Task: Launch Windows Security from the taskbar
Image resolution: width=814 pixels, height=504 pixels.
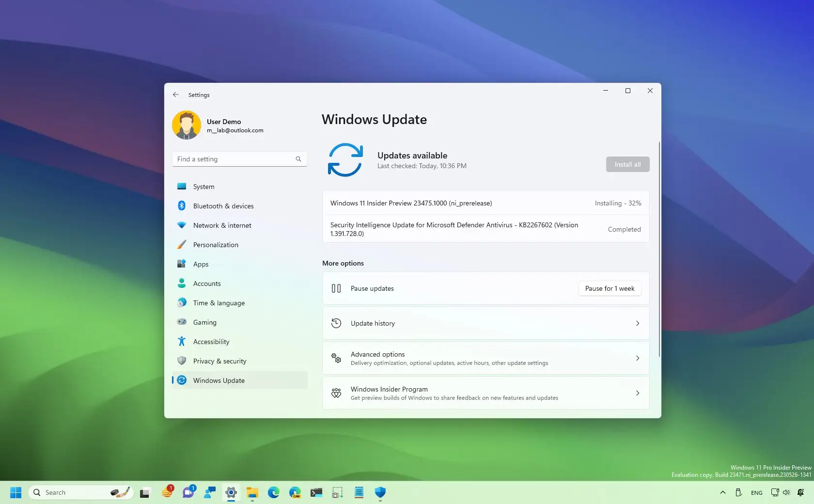Action: 380,492
